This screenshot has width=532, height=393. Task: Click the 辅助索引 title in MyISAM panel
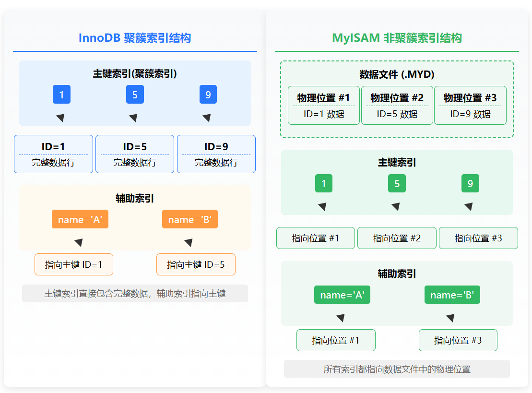[397, 274]
